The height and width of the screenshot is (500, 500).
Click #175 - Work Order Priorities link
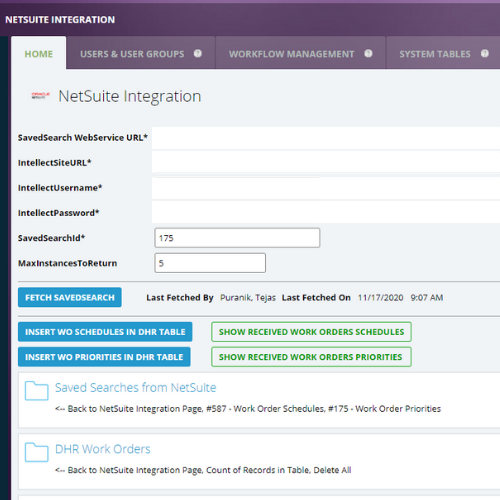pos(385,409)
